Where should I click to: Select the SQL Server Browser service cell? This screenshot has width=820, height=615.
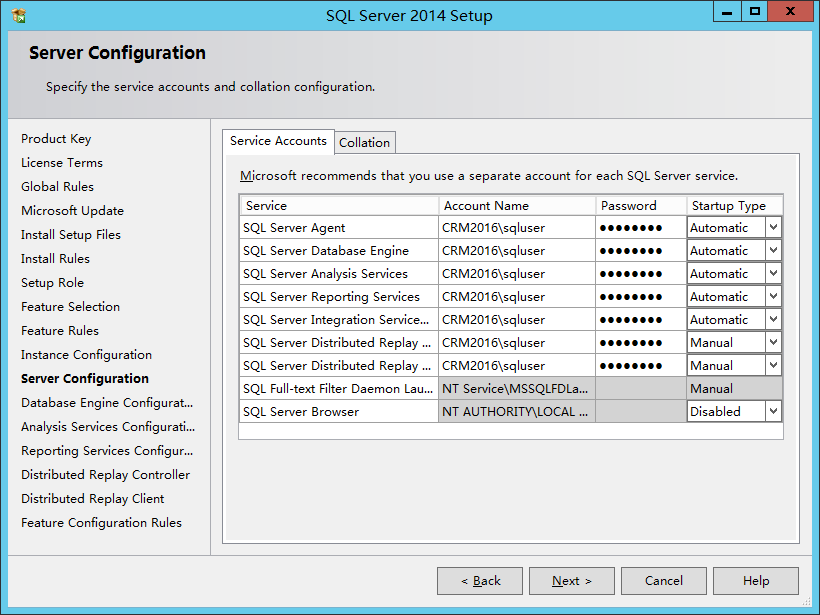click(339, 412)
